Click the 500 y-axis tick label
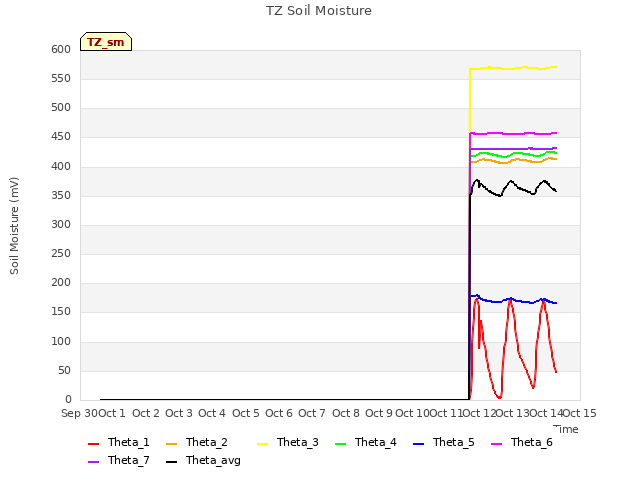Image resolution: width=640 pixels, height=480 pixels. (61, 108)
